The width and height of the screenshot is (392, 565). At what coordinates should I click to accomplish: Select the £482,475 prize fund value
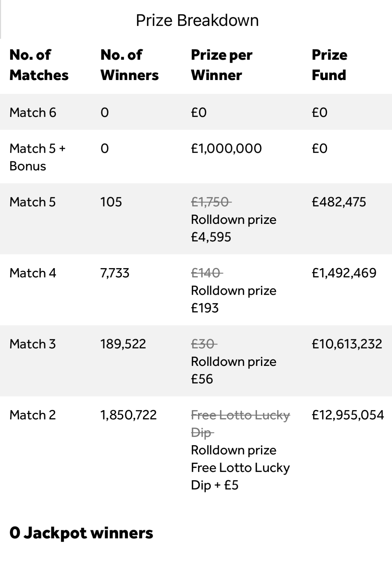point(339,202)
